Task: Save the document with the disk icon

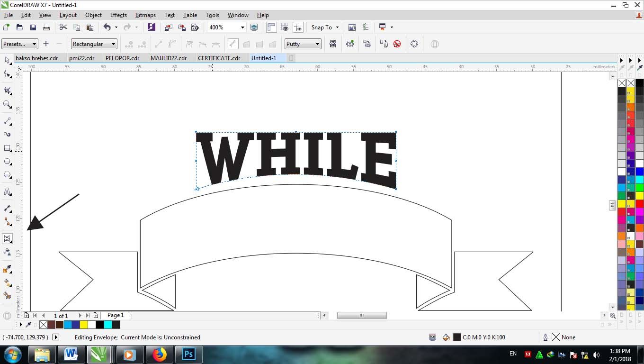Action: point(33,27)
